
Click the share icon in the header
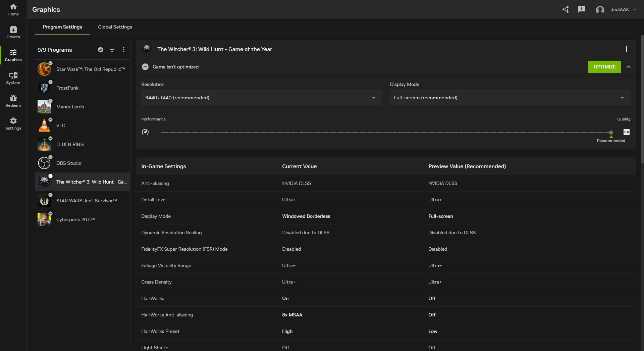point(566,9)
